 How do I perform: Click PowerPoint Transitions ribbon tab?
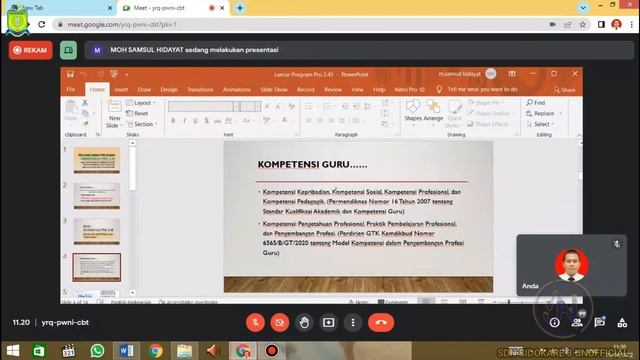tap(200, 89)
